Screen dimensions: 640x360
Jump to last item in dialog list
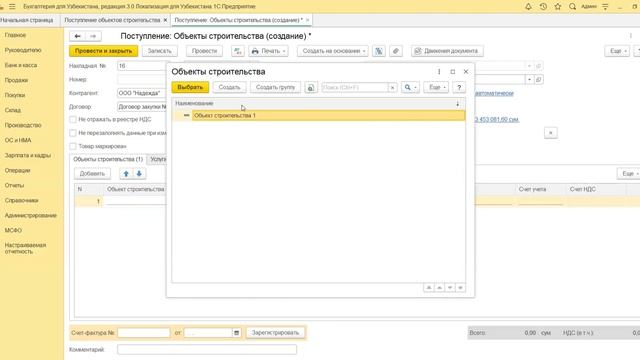click(460, 288)
